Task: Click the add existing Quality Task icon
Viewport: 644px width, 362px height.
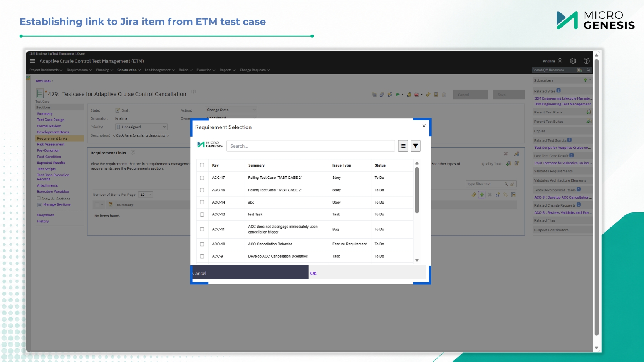Action: click(x=509, y=163)
